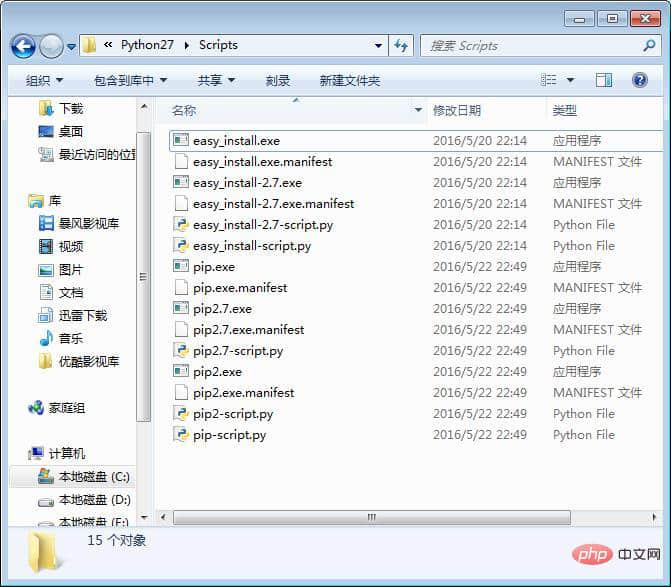This screenshot has width=671, height=587.
Task: Select the pip2.7.exe.manifest file name
Action: tap(249, 329)
